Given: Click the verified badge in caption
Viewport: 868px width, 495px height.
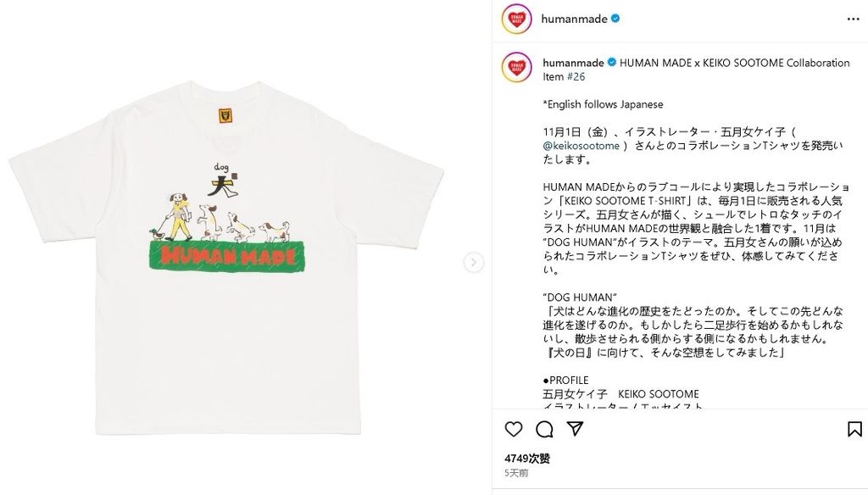Looking at the screenshot, I should (x=612, y=63).
